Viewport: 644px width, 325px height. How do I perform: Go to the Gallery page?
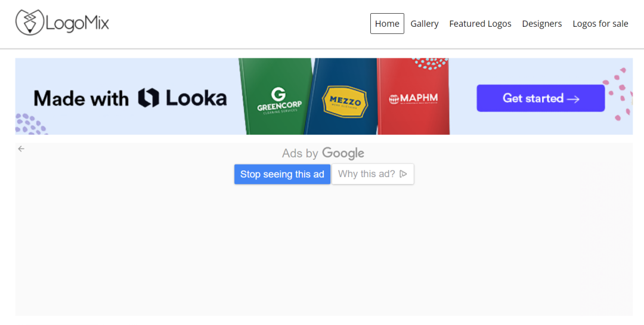[x=424, y=24]
